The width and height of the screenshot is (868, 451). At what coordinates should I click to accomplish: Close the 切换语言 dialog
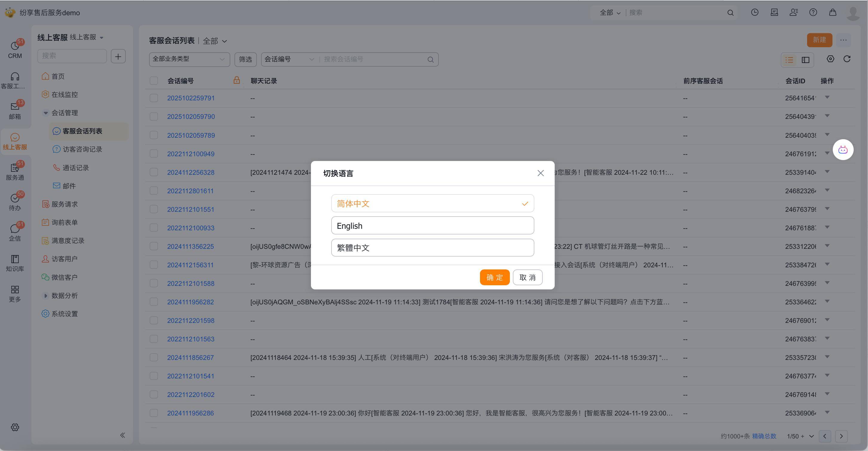[540, 173]
